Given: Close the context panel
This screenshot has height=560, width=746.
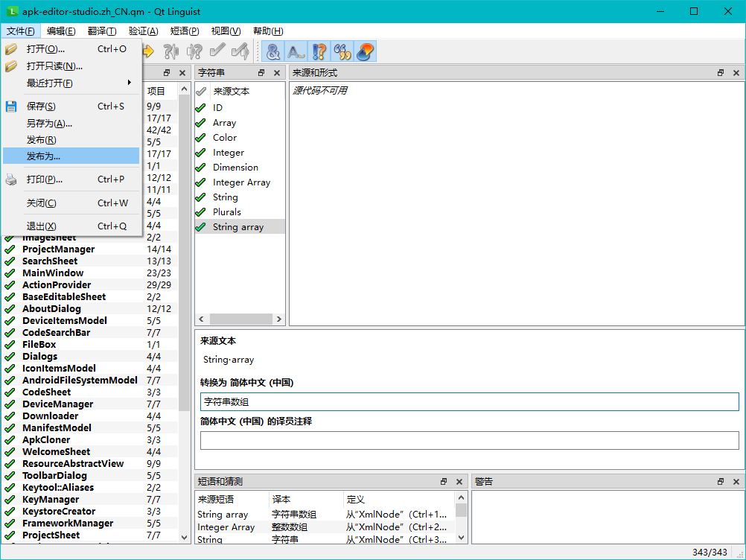Looking at the screenshot, I should pos(182,73).
